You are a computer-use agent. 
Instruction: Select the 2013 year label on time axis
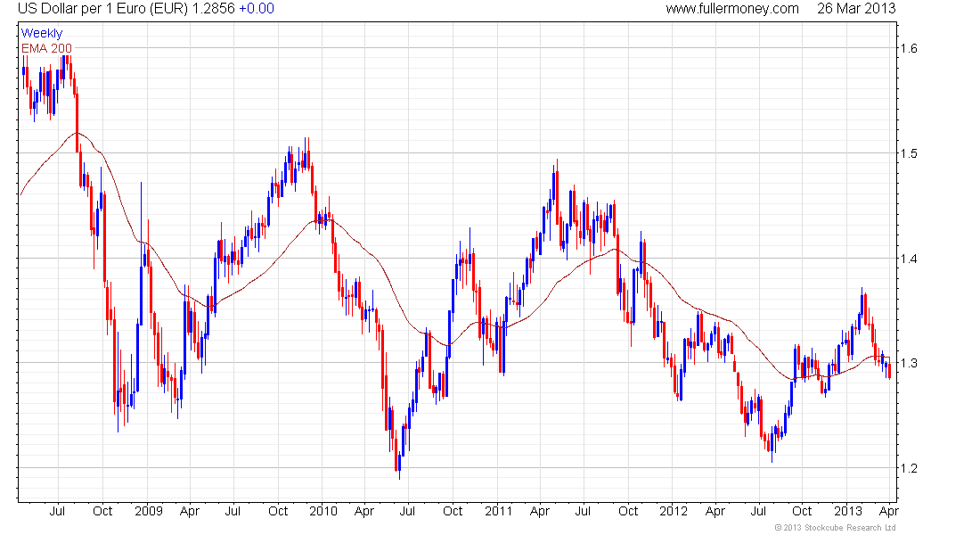848,511
